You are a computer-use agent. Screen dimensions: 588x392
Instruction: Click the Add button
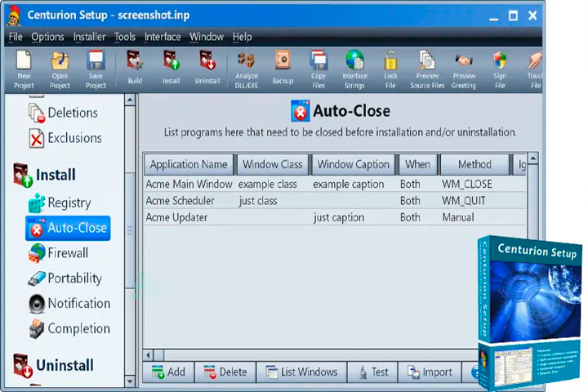point(169,372)
